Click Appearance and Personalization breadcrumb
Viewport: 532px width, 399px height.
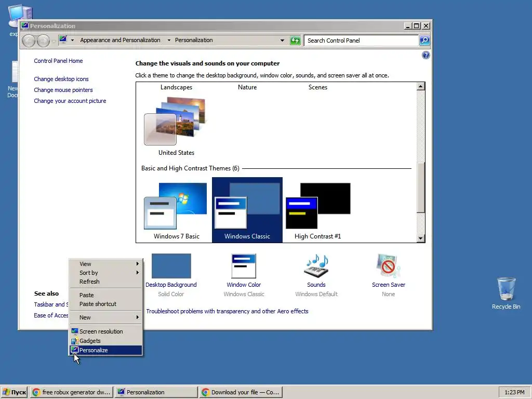coord(120,40)
